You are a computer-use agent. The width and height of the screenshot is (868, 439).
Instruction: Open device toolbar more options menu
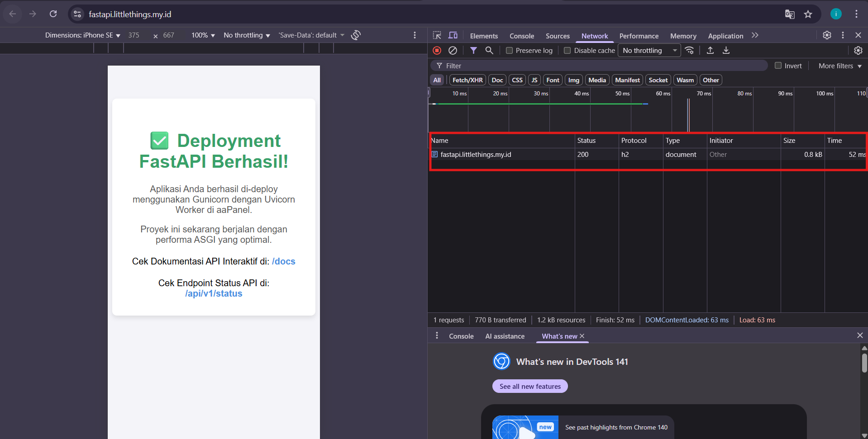point(415,35)
